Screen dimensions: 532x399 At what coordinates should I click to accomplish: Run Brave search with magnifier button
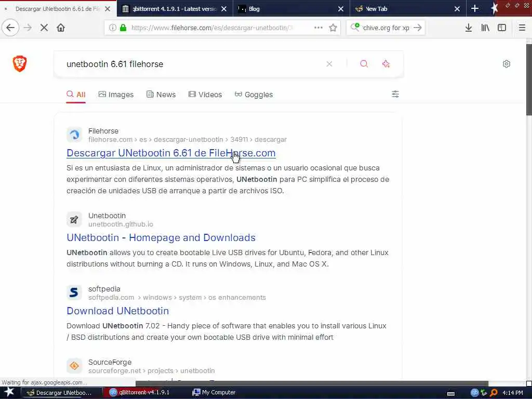(364, 64)
